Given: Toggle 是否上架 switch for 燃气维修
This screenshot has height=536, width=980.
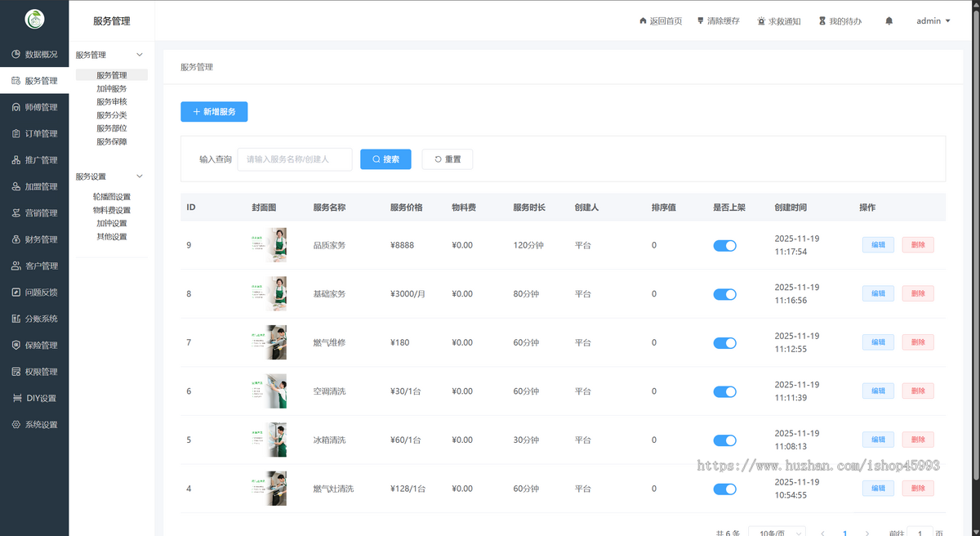Looking at the screenshot, I should pyautogui.click(x=724, y=342).
